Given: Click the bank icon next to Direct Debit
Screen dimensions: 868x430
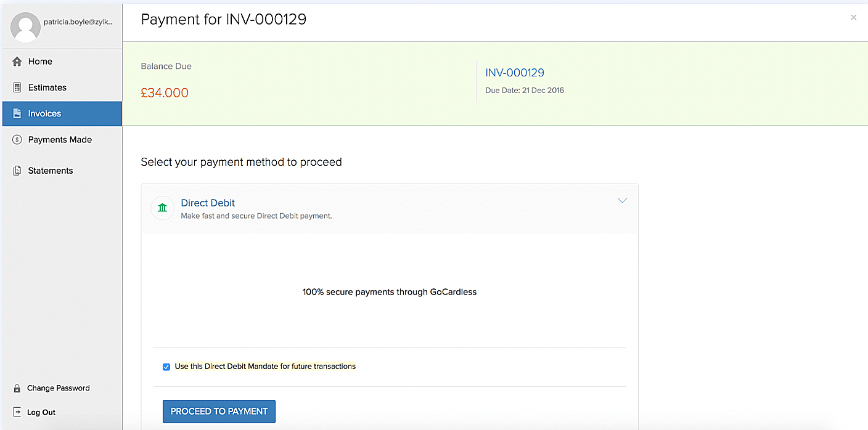Looking at the screenshot, I should pyautogui.click(x=162, y=208).
